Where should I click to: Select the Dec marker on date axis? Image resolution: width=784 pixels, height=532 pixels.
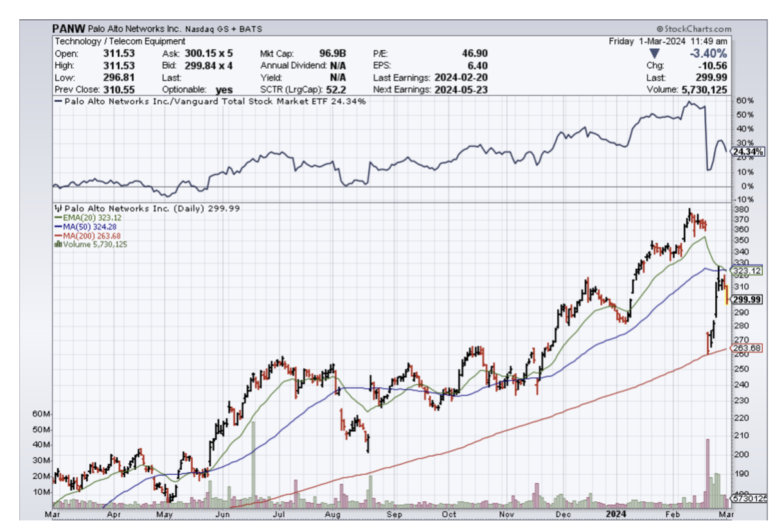click(564, 514)
